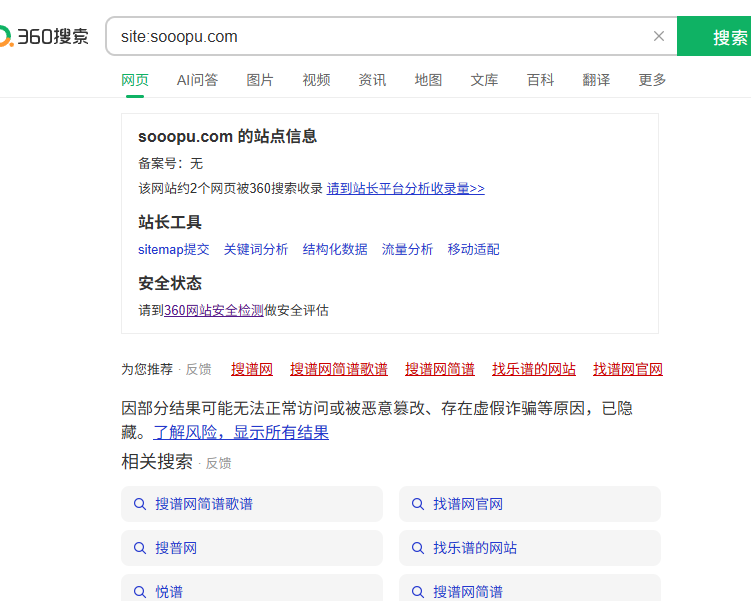Click the magnifier icon beside related 找乐谱的网站
Image resolution: width=751 pixels, height=601 pixels.
[x=418, y=548]
